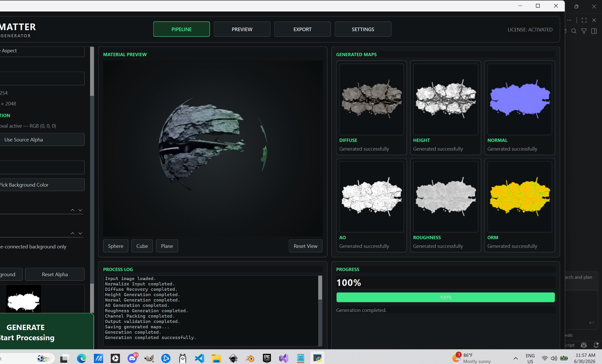This screenshot has width=602, height=364.
Task: Click the 3D material preview viewport
Action: (213, 148)
